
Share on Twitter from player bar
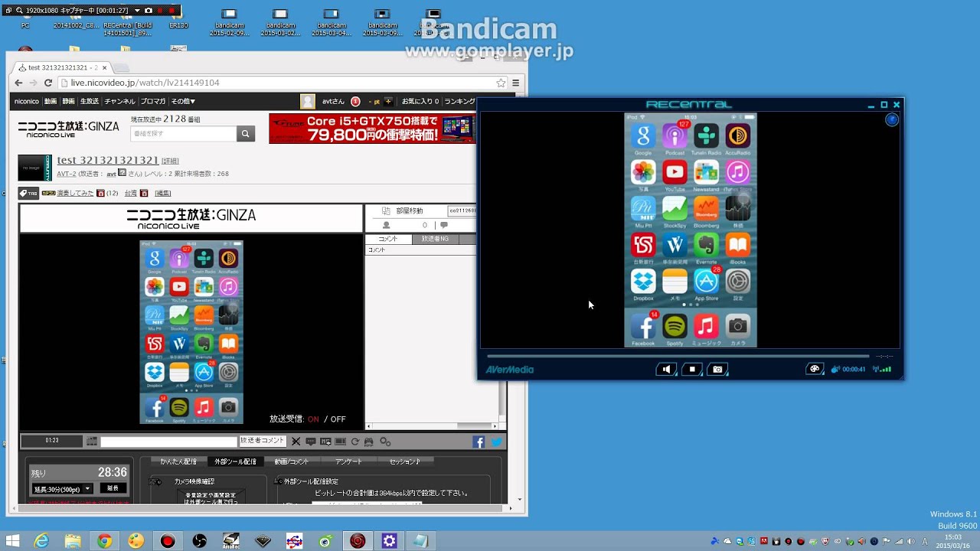click(x=496, y=442)
